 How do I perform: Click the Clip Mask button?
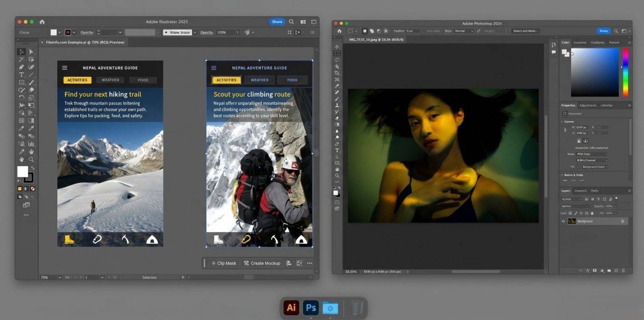click(224, 263)
